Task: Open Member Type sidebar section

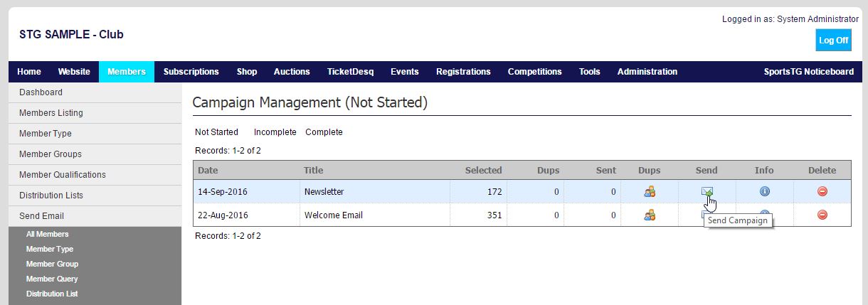Action: pos(95,134)
